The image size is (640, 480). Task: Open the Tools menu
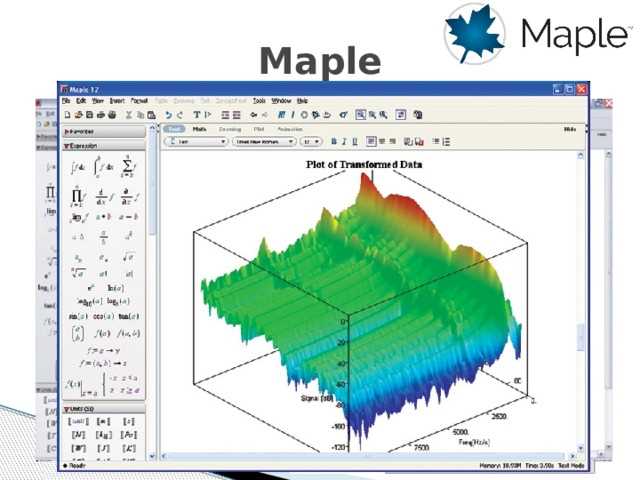click(259, 100)
